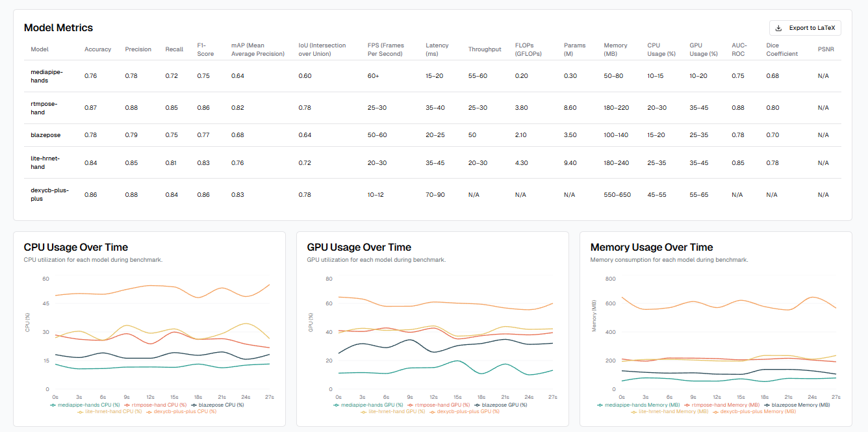This screenshot has width=868, height=432.
Task: Click the Export to LaTeX button
Action: (x=805, y=28)
